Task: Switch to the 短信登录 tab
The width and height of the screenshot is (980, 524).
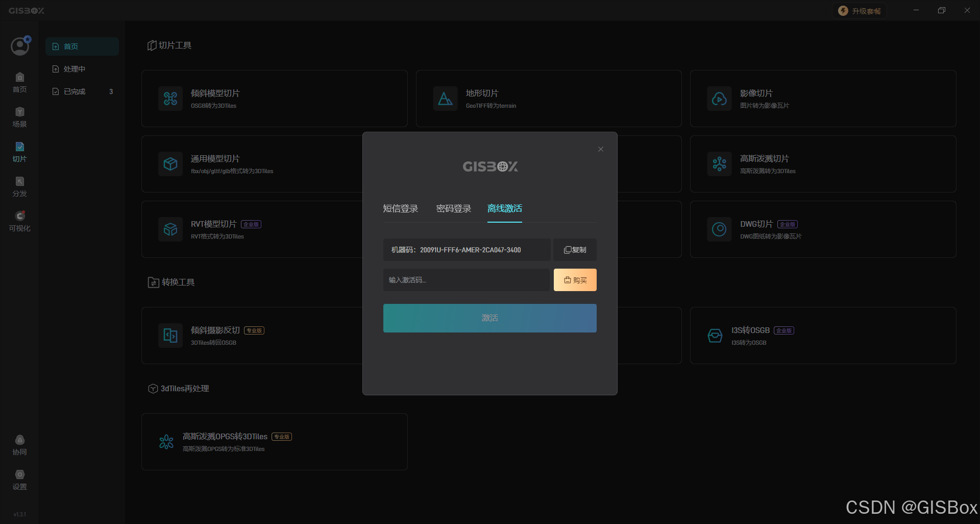Action: tap(401, 208)
